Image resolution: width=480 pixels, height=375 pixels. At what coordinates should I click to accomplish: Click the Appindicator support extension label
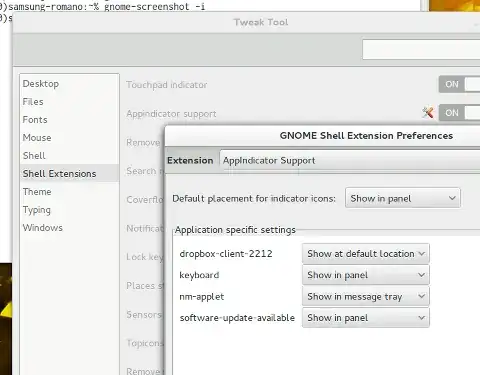click(171, 114)
